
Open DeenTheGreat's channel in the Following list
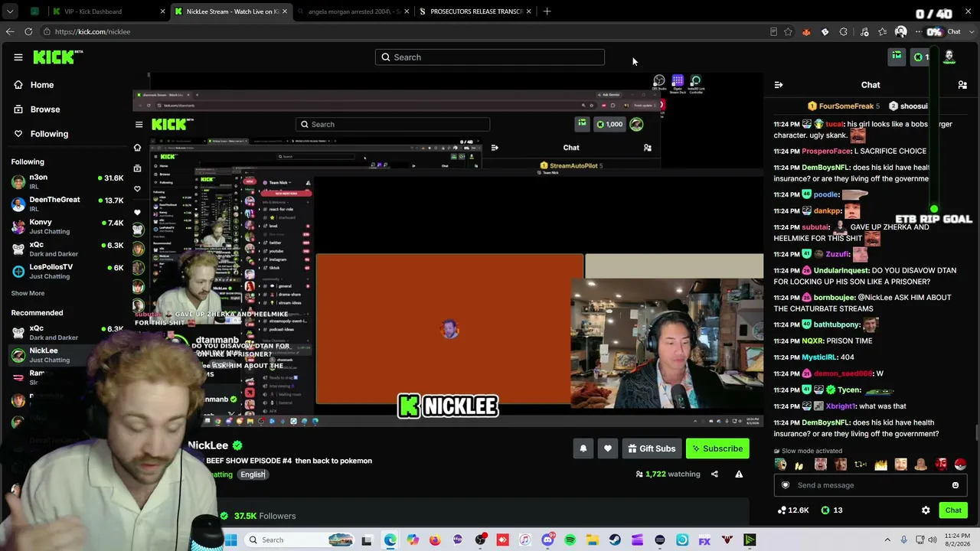tap(67, 204)
